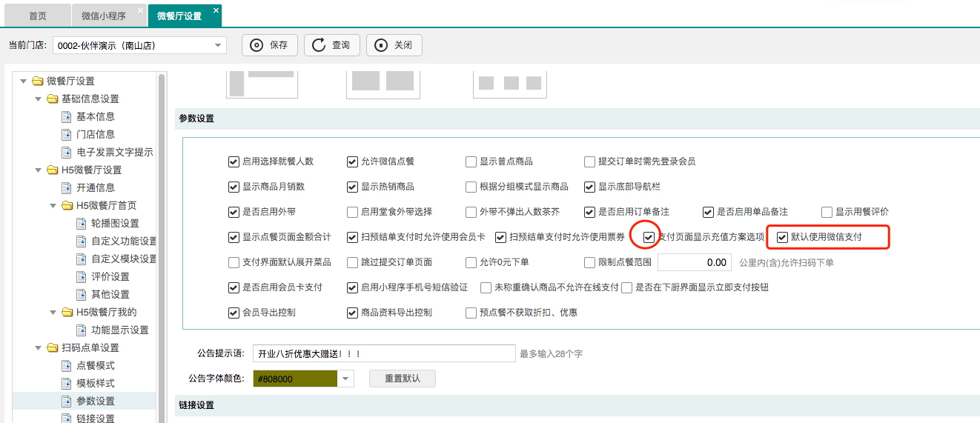Screen dimensions: 980x423
Task: Close the 微餐厅设置 tab with X
Action: [x=216, y=10]
